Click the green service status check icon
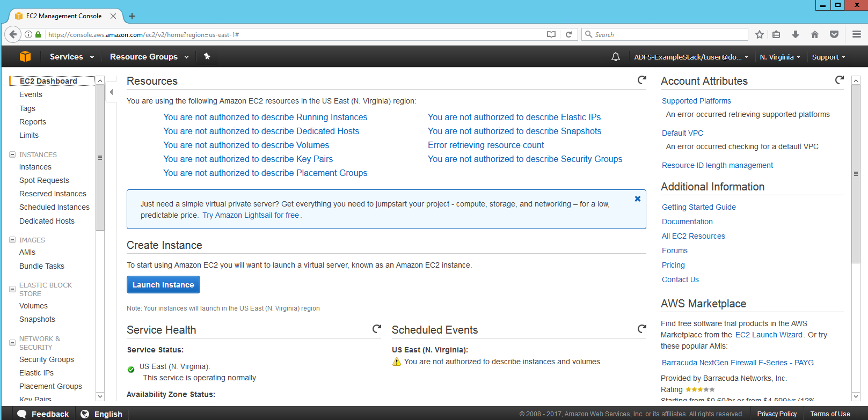The image size is (868, 420). click(x=131, y=369)
